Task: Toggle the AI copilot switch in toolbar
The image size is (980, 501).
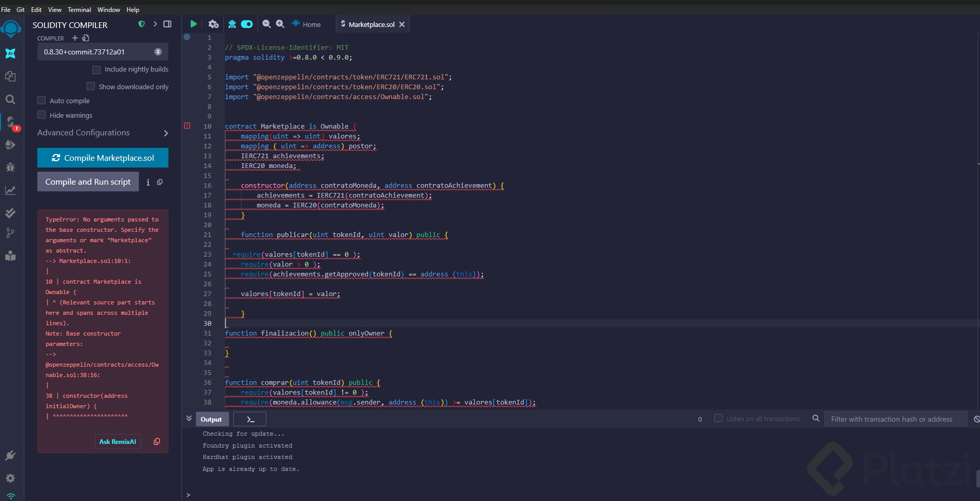Action: pyautogui.click(x=247, y=24)
